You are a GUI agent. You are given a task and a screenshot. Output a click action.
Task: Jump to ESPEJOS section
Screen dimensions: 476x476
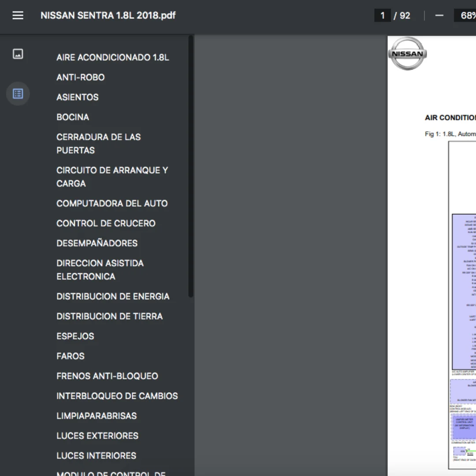[75, 336]
